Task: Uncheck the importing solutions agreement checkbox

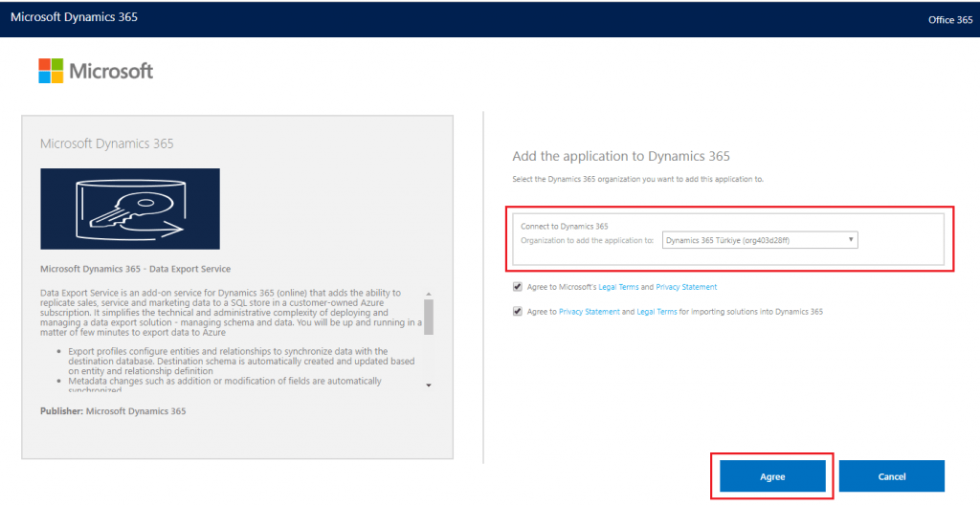Action: [517, 311]
